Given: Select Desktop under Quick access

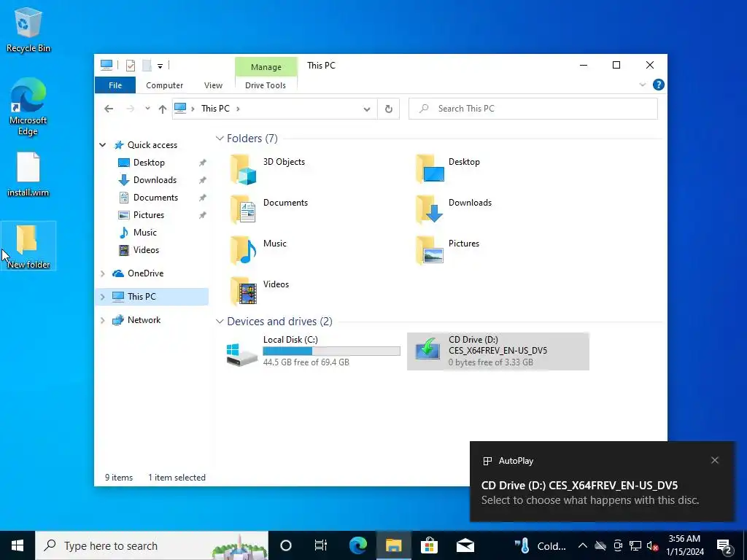Looking at the screenshot, I should pos(149,163).
